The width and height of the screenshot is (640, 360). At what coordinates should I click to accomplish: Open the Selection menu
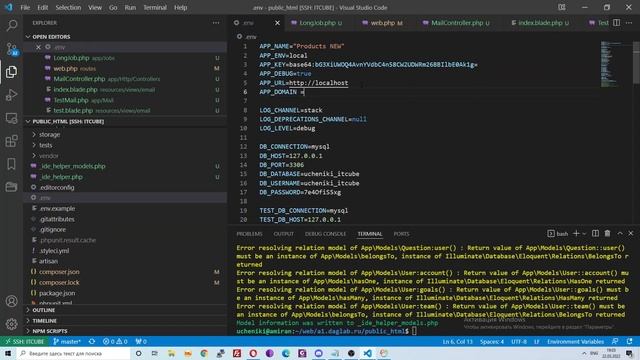tap(68, 7)
